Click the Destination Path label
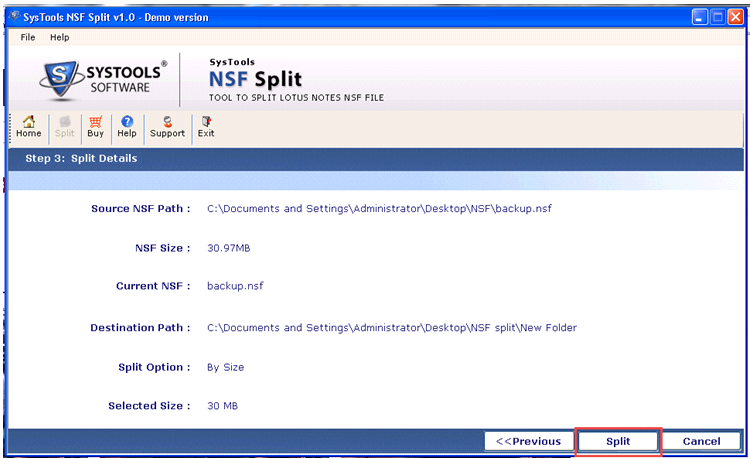 click(140, 328)
